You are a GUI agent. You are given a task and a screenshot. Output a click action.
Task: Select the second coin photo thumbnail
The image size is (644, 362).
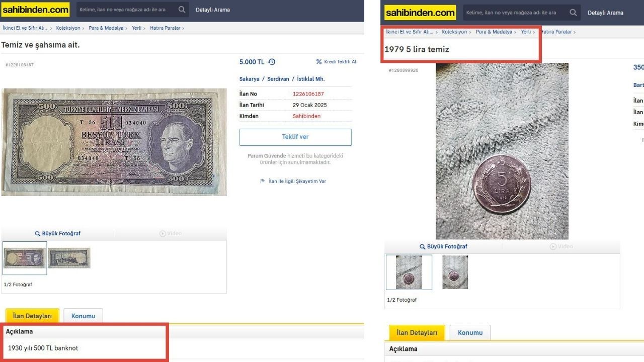[x=455, y=273]
